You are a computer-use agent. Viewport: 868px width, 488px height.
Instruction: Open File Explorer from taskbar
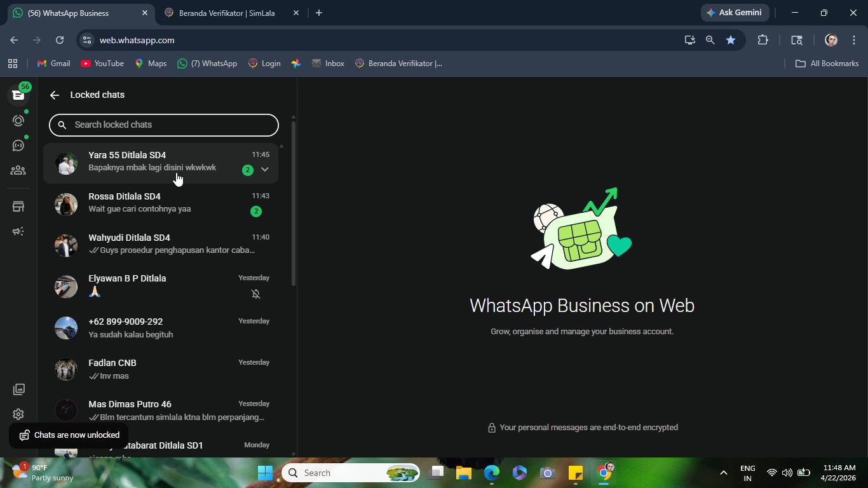tap(464, 473)
